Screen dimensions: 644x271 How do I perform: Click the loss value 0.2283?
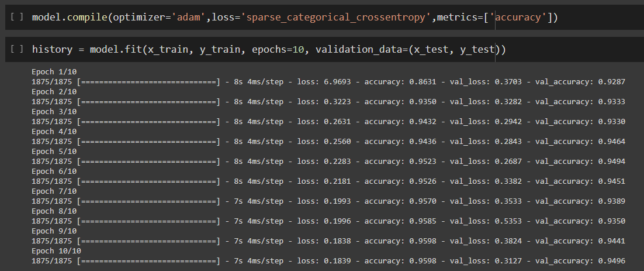(337, 161)
